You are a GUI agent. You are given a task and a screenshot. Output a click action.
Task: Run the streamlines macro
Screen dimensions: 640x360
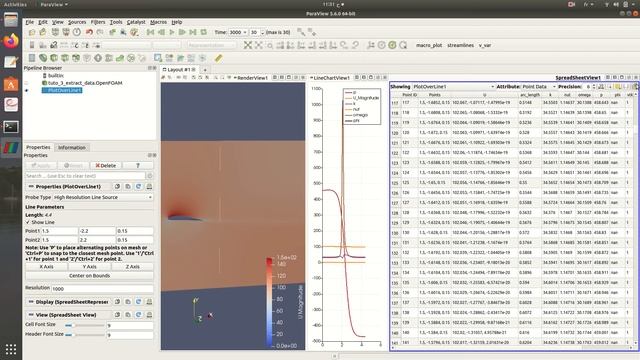coord(460,45)
